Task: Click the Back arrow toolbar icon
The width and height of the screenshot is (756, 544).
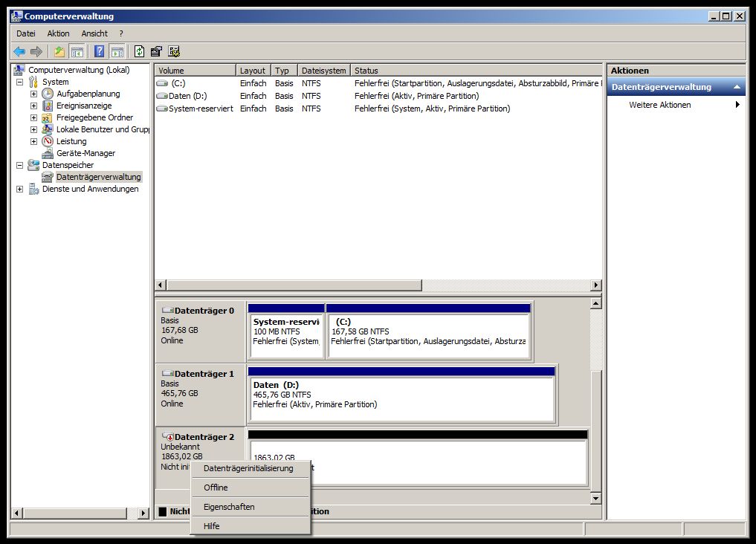Action: coord(19,51)
